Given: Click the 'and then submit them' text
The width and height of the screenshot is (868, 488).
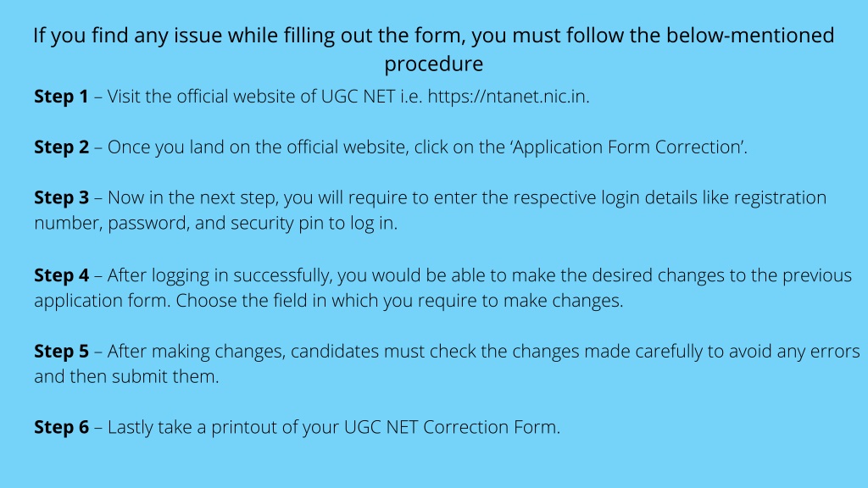Looking at the screenshot, I should point(126,377).
